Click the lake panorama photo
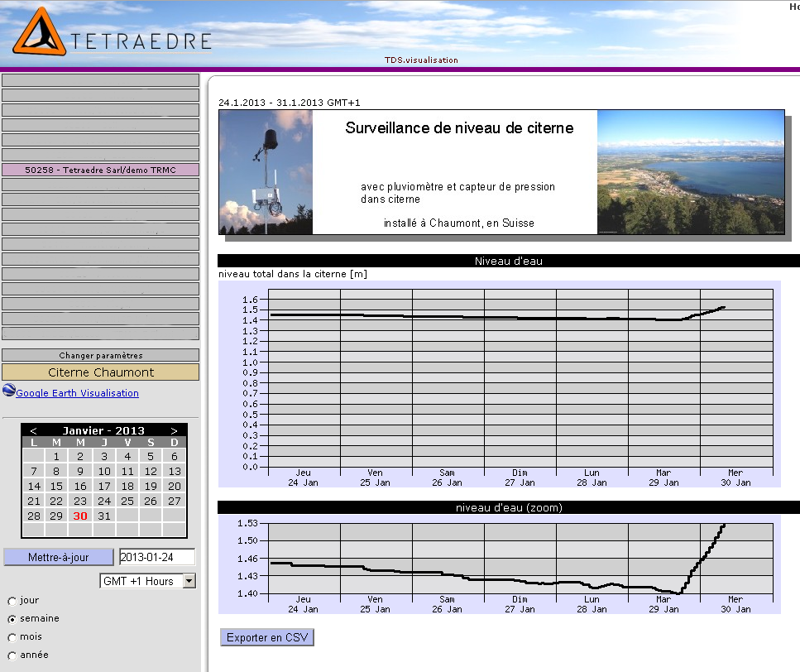Screen dimensions: 800x672 (x=690, y=172)
